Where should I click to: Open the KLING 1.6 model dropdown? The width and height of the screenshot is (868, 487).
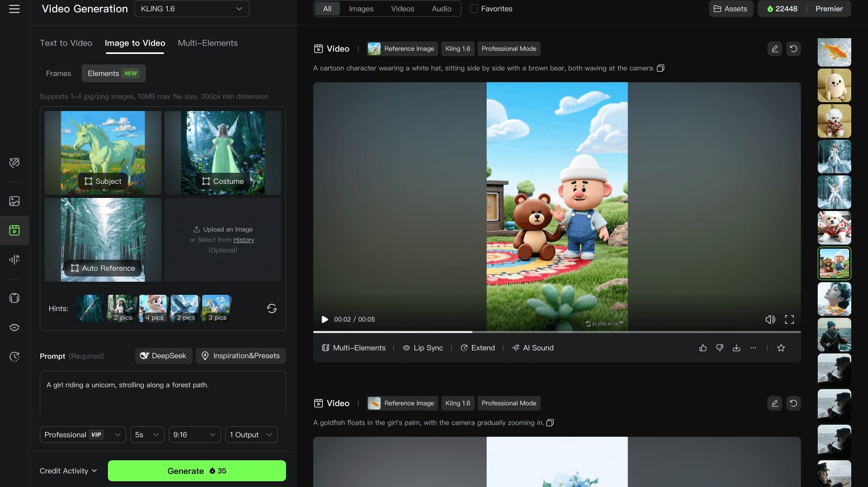click(x=192, y=9)
